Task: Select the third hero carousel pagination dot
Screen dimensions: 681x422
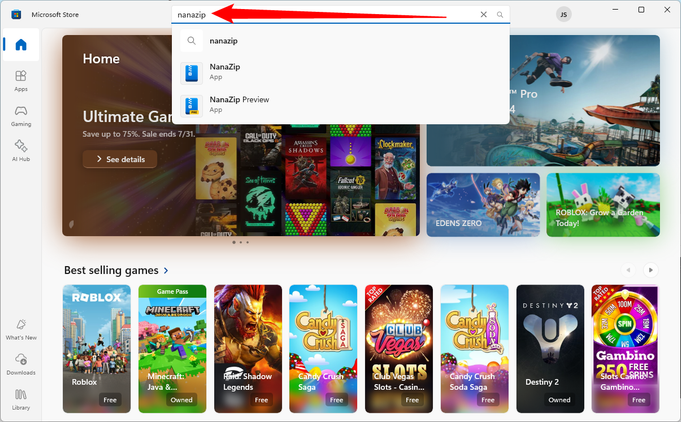Action: tap(248, 242)
